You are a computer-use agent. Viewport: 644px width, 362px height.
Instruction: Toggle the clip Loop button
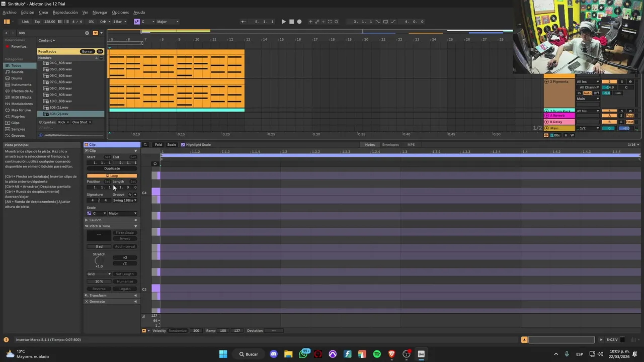click(x=112, y=176)
